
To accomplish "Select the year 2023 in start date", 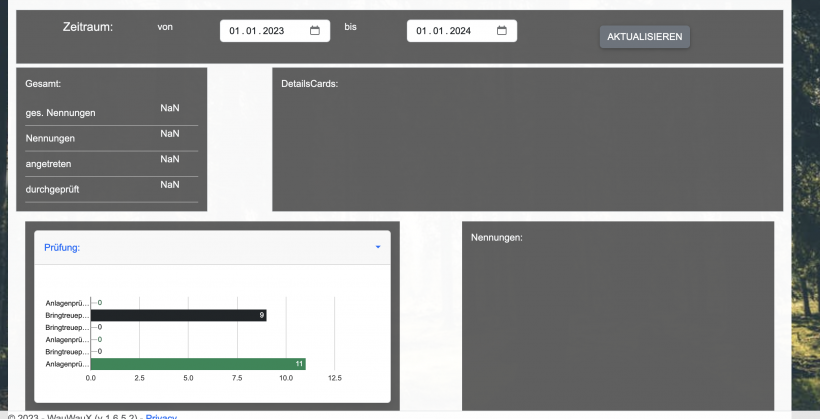I will (x=273, y=31).
